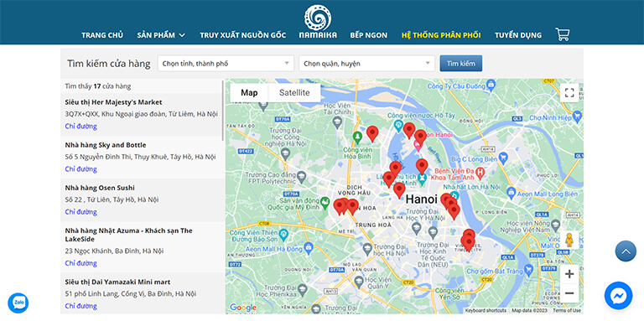Zoom in on the map
644x321 pixels.
tap(569, 274)
